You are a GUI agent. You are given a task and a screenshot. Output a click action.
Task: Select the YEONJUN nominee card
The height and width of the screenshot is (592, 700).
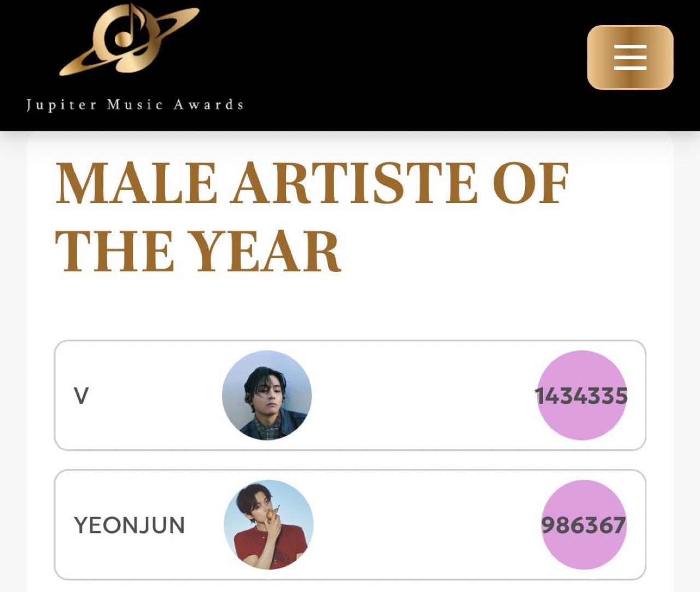(350, 525)
